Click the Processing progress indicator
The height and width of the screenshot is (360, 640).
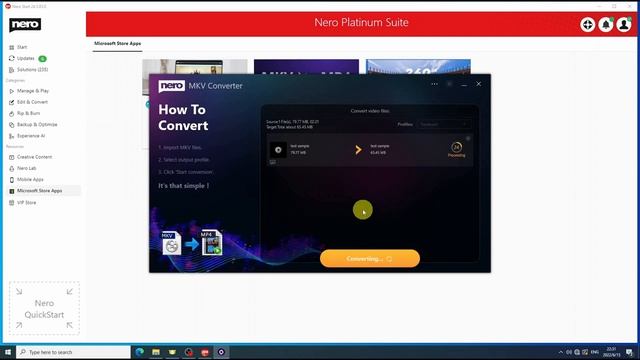coord(456,149)
